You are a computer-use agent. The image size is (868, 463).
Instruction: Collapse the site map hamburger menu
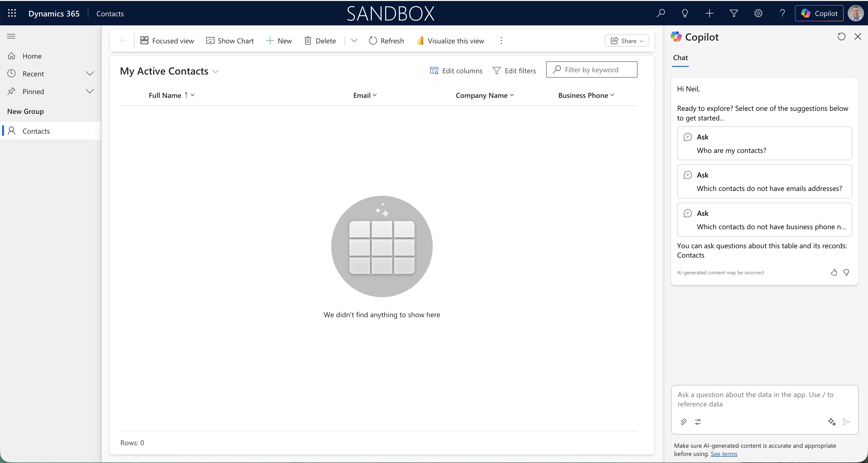[x=11, y=36]
